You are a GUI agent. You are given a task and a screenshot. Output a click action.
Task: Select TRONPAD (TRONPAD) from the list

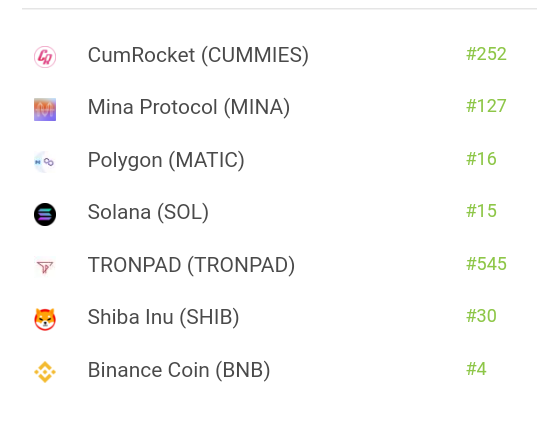[x=191, y=265]
